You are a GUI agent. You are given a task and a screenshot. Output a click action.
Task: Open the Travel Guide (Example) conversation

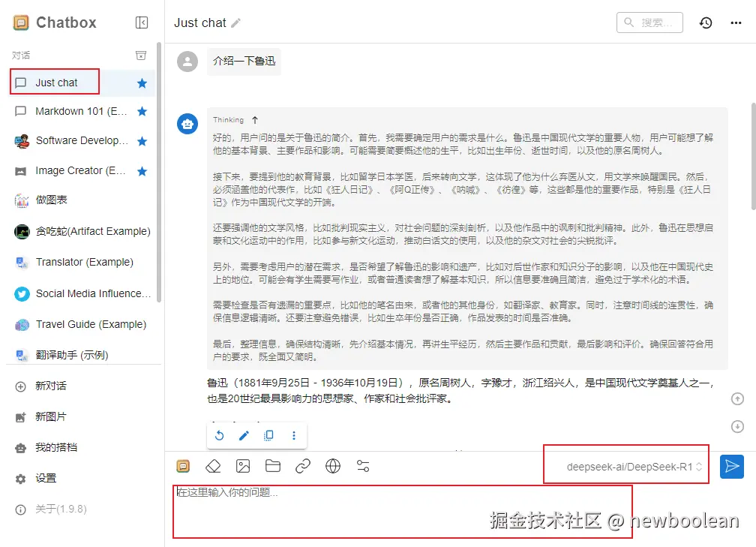82,324
